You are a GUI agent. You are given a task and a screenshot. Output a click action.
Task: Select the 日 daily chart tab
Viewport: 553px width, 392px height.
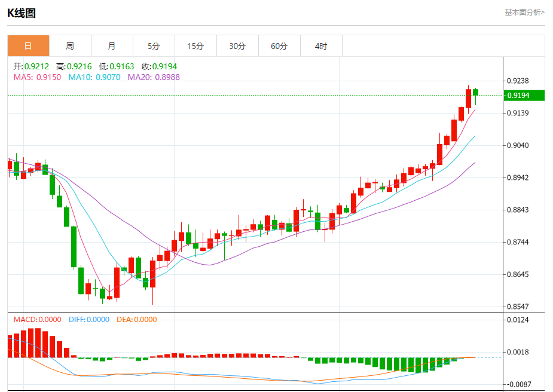(28, 46)
